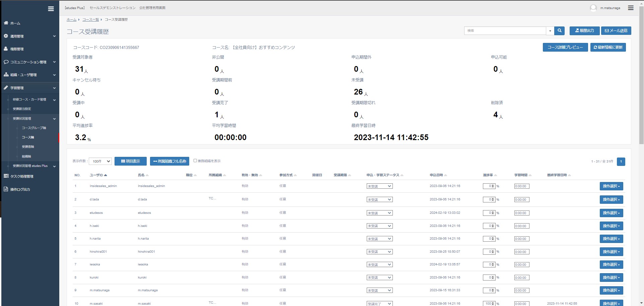Sort by 所属組織 column arrow
The width and height of the screenshot is (644, 306).
click(x=224, y=175)
